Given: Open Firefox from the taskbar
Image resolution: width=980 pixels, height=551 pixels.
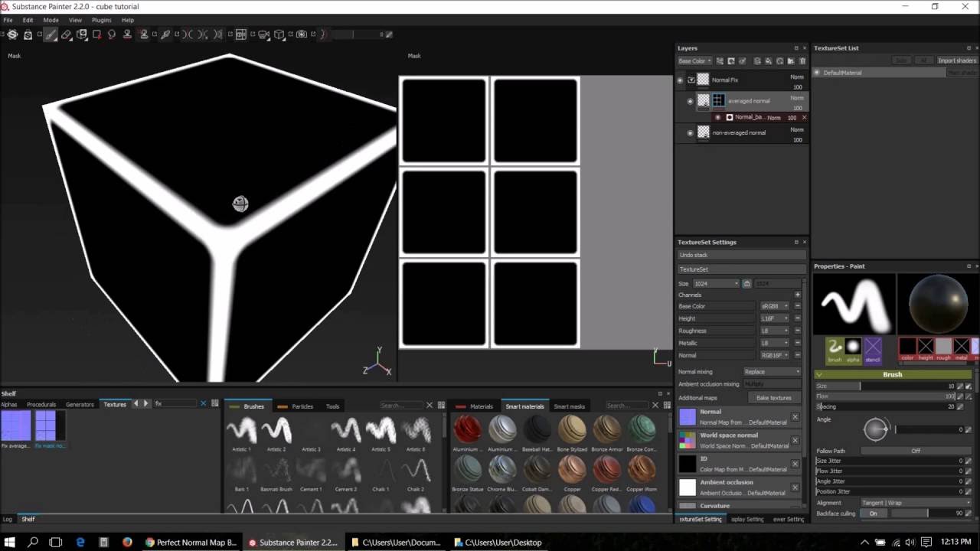Looking at the screenshot, I should coord(127,542).
